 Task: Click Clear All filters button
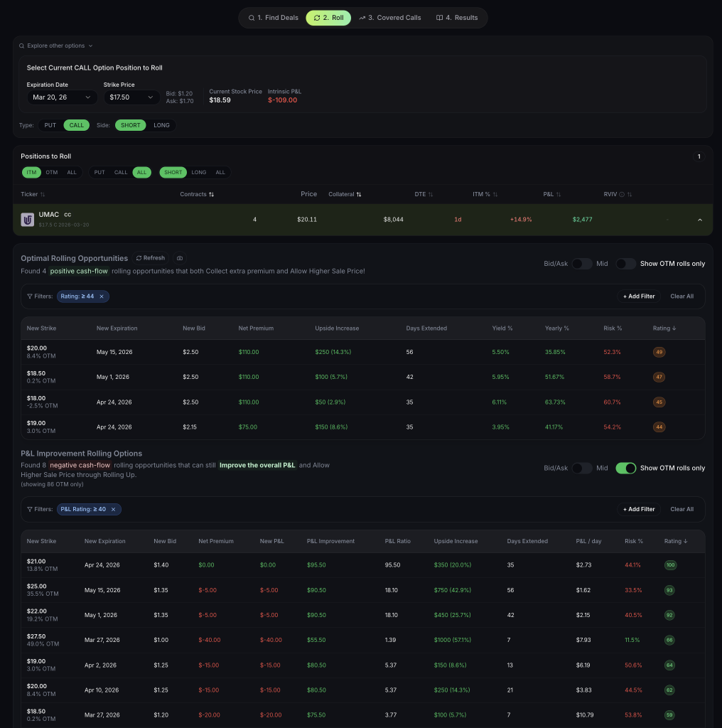pyautogui.click(x=681, y=296)
